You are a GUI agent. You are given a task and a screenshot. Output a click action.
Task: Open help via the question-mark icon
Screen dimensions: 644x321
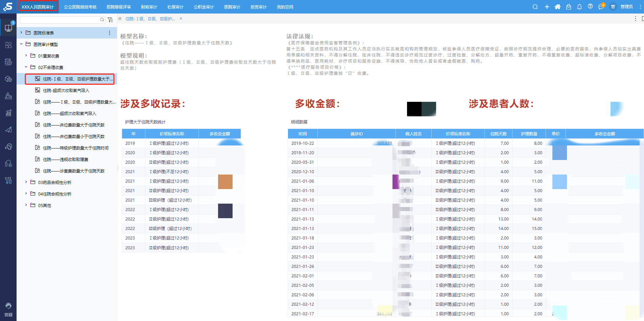pos(590,6)
